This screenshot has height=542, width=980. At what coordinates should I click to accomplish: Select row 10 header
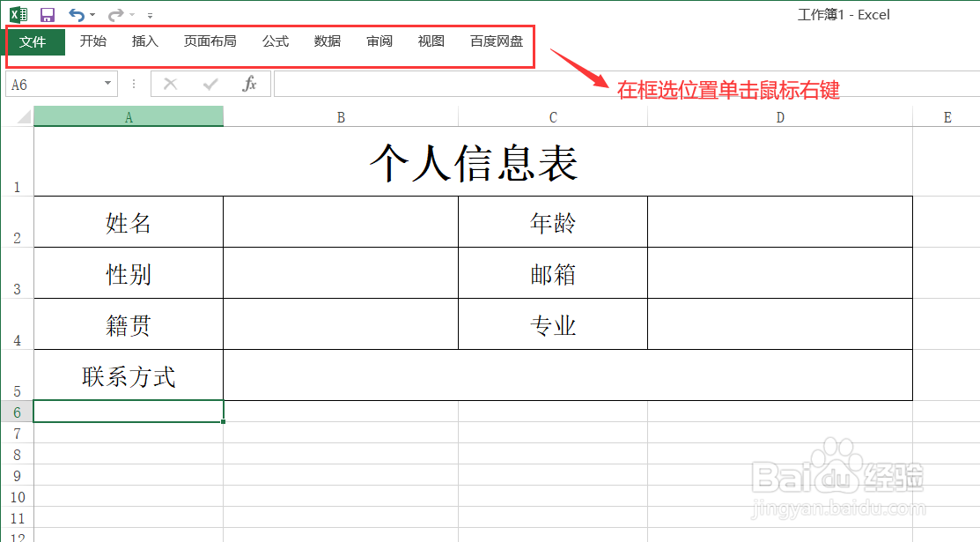click(x=17, y=497)
